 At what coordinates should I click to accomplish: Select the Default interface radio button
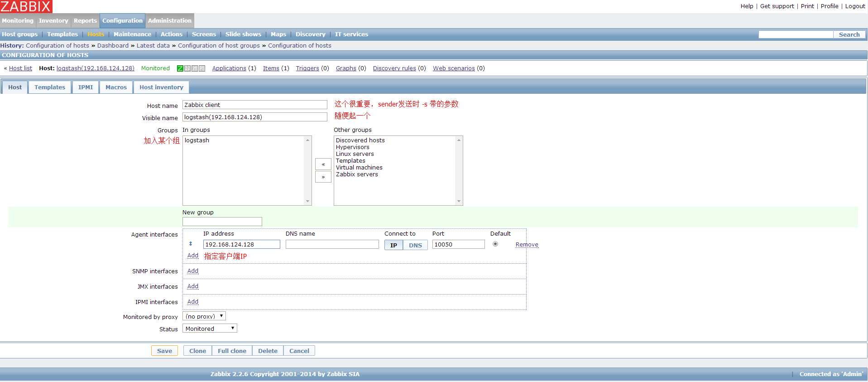tap(495, 244)
